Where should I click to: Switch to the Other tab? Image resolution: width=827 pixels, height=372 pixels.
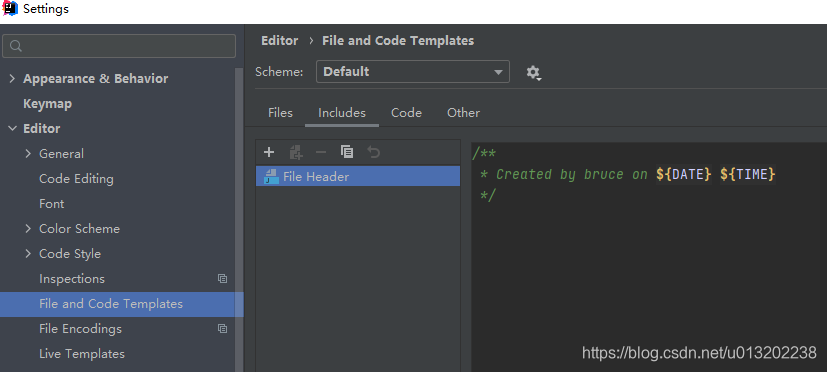click(464, 113)
